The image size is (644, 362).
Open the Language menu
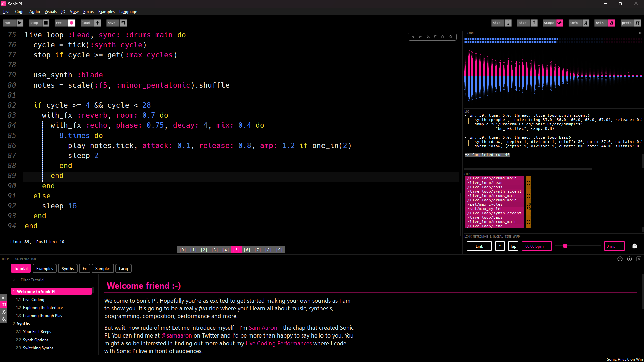(x=128, y=12)
